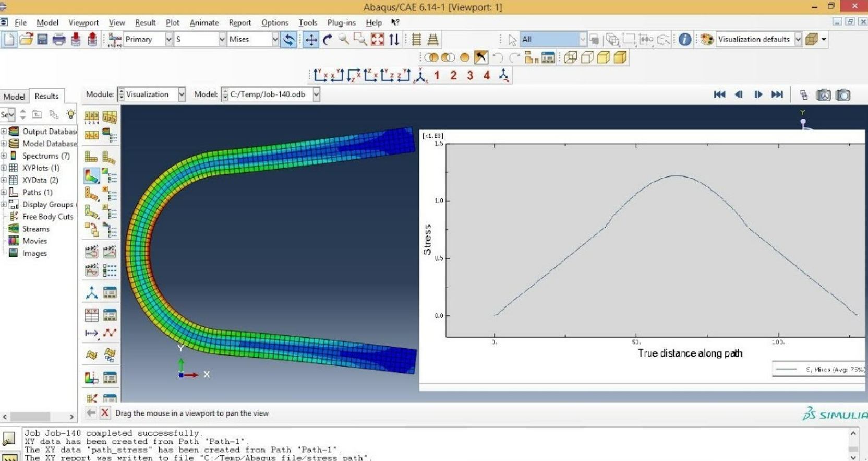Switch to the Model tab

tap(14, 97)
